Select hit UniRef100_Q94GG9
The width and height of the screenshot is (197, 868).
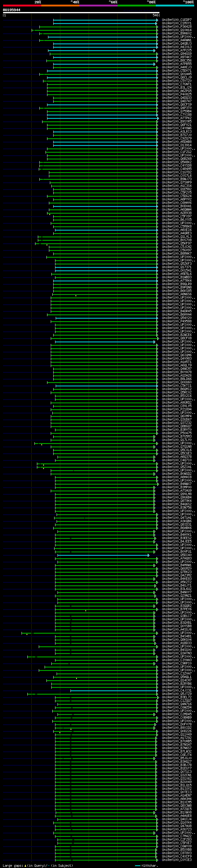tap(176, 54)
